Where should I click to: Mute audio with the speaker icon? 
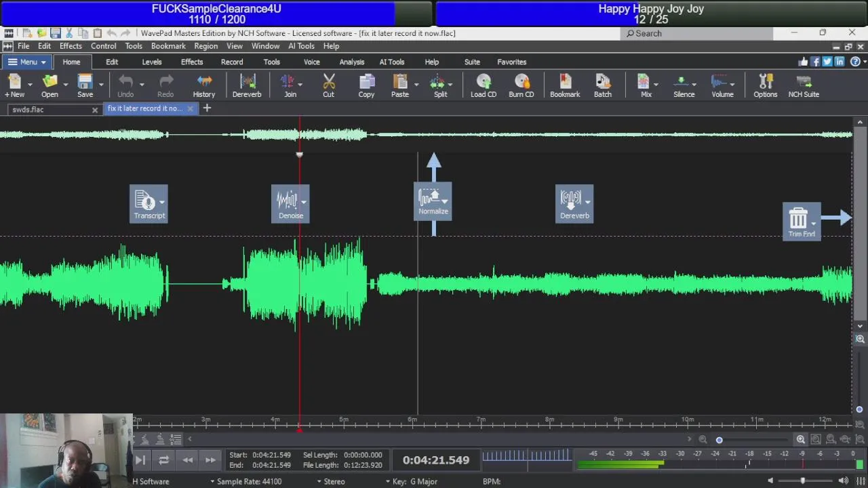pos(770,481)
